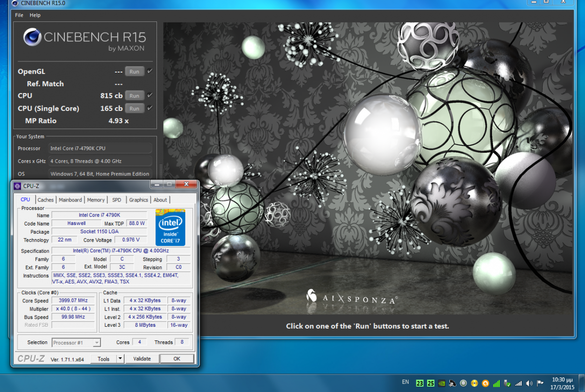The width and height of the screenshot is (585, 392).
Task: Click the round gray tray icon
Action: [x=464, y=383]
